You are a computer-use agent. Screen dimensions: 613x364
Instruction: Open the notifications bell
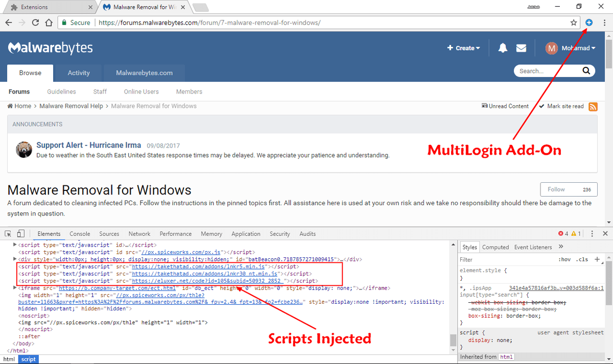(503, 48)
